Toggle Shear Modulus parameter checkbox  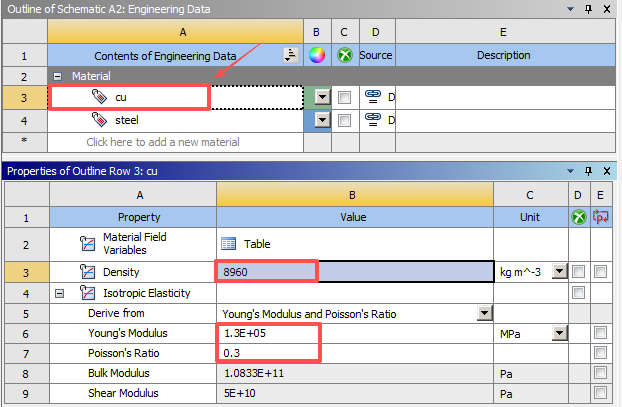click(x=600, y=393)
